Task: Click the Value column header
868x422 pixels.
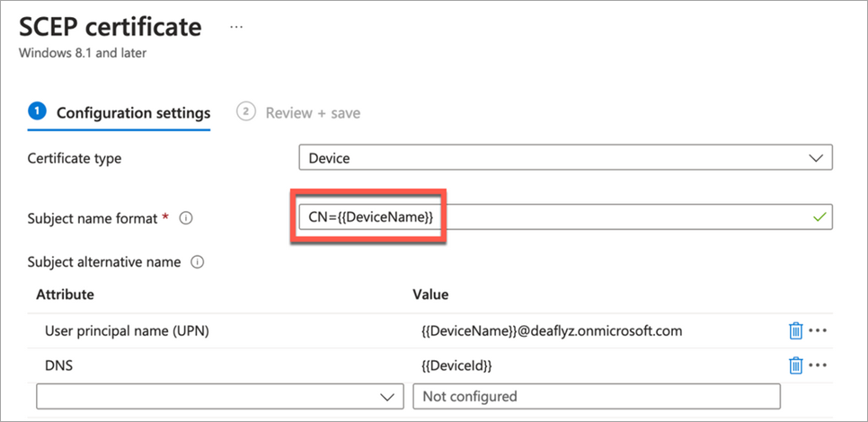Action: (430, 295)
